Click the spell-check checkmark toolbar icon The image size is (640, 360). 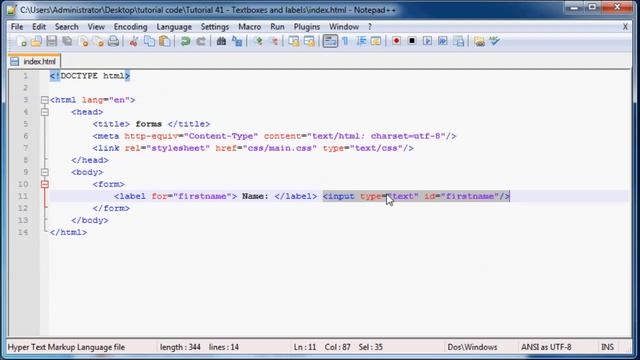tap(495, 41)
